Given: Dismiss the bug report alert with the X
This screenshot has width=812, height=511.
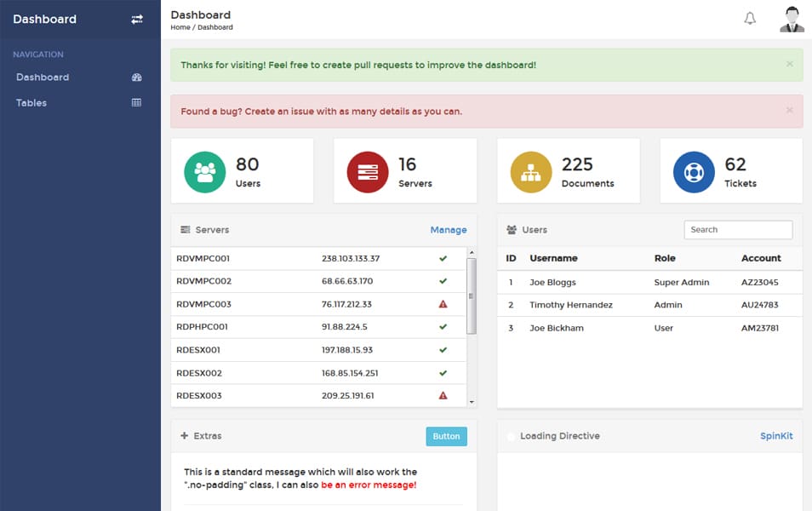Looking at the screenshot, I should (x=789, y=111).
